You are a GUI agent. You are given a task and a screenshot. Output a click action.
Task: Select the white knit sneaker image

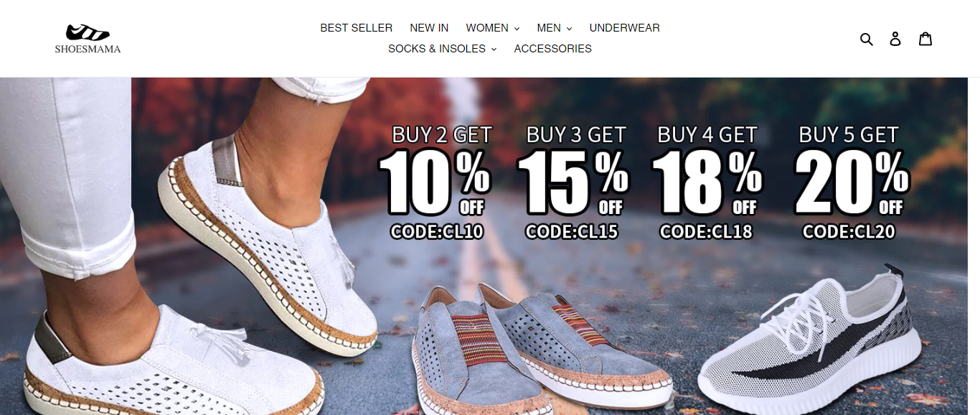point(811,337)
